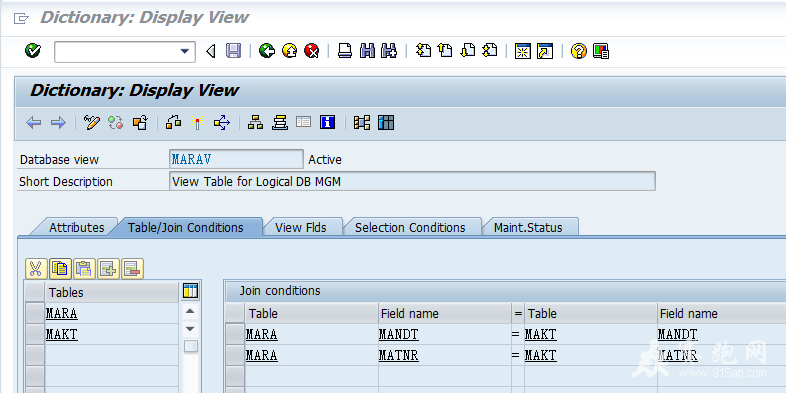Click the Copy icon above Tables
Viewport: 786px width, 393px height.
(60, 269)
